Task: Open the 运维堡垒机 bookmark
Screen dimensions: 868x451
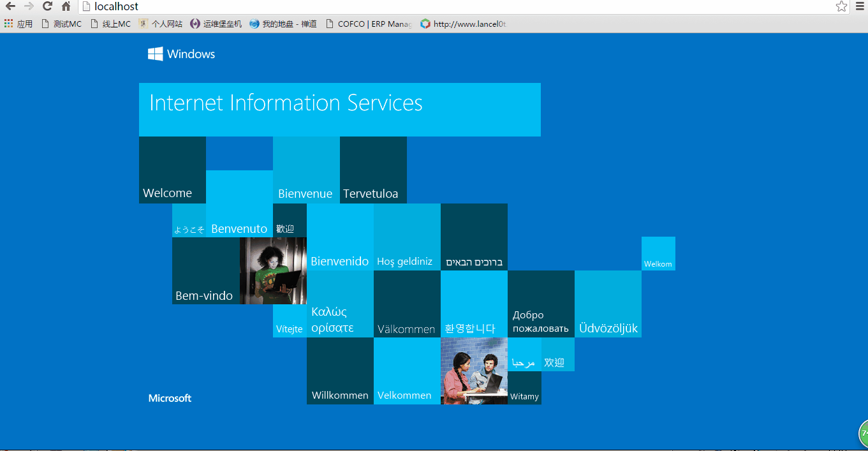Action: [x=216, y=24]
